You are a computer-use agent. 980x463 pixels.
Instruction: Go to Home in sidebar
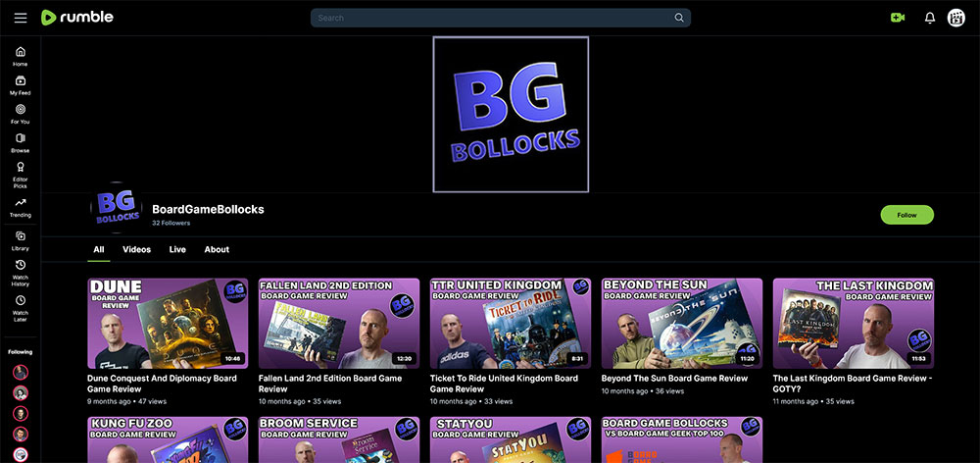[x=21, y=56]
